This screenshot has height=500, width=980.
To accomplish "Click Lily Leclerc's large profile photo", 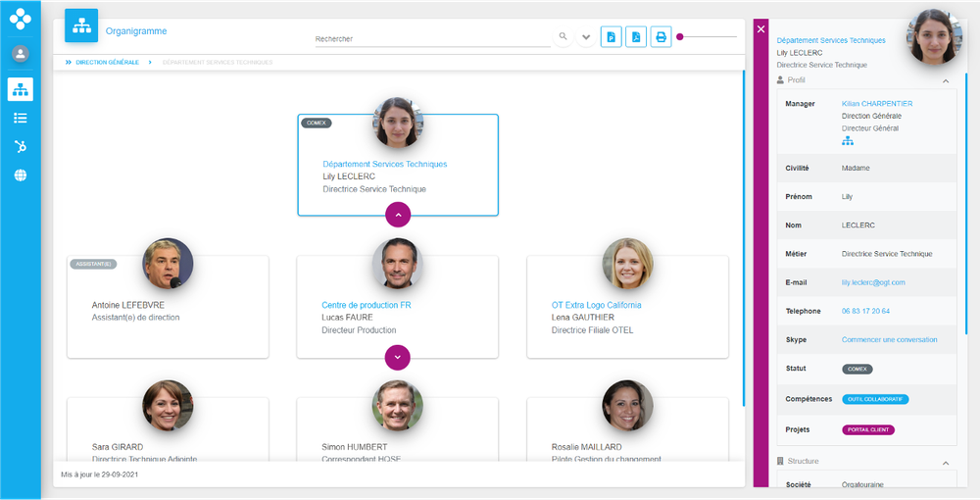I will [934, 36].
